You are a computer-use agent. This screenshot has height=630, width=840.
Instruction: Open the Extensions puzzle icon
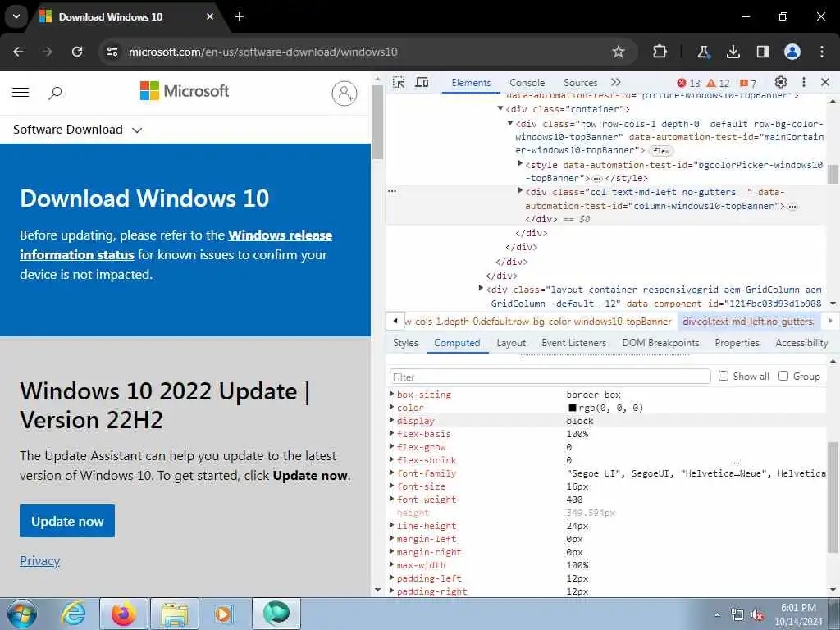point(660,52)
